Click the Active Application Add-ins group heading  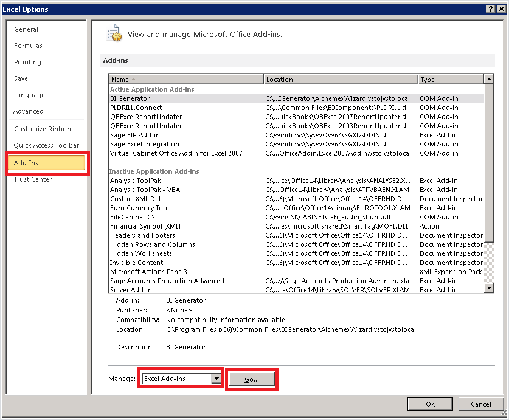[152, 89]
